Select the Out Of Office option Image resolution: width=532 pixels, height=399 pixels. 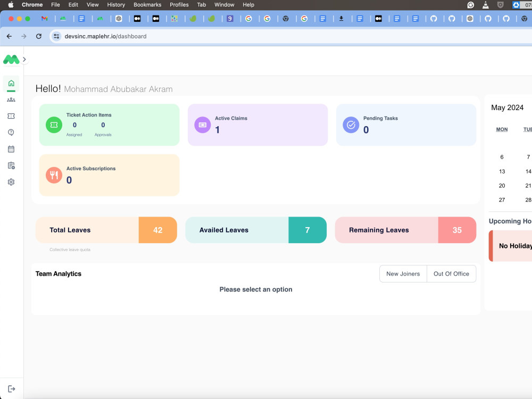coord(451,274)
